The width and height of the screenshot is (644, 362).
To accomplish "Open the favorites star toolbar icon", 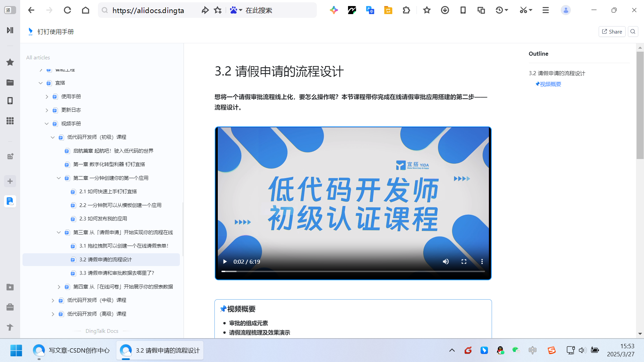I will point(427,10).
